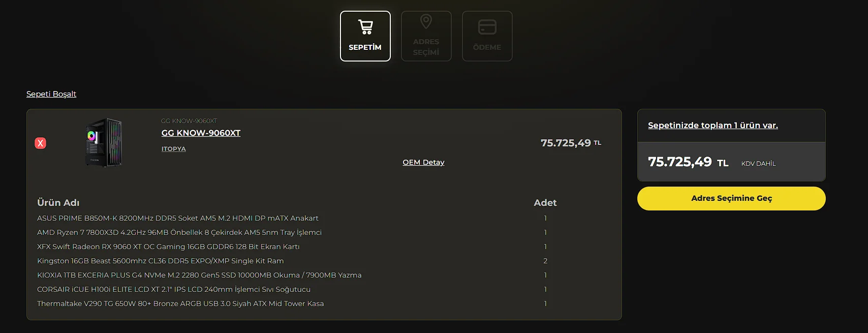Screen dimensions: 868x333
Task: Click the location pin icon for Adres Seçimi
Action: [426, 22]
